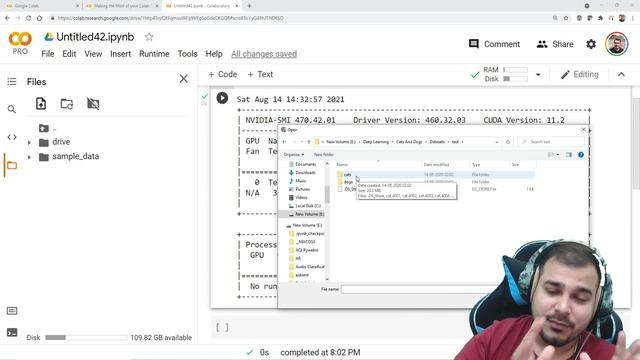Close the Files panel

click(x=184, y=79)
